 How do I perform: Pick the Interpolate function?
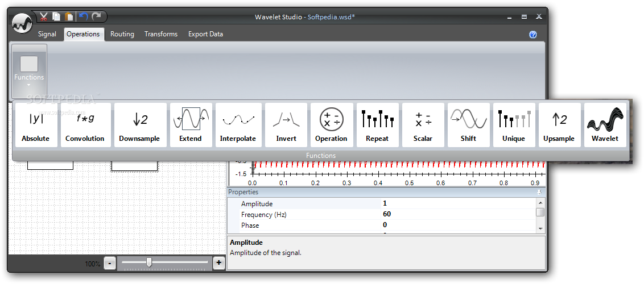click(238, 125)
